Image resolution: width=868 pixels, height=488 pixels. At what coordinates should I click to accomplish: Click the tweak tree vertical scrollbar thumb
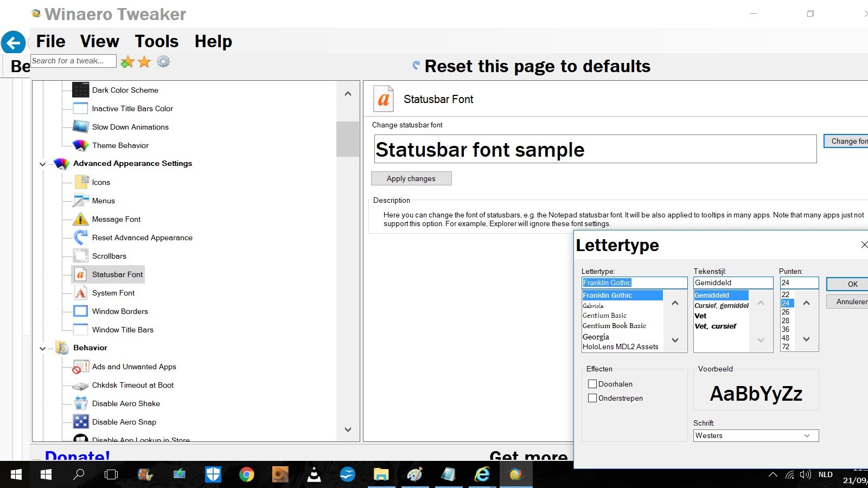click(x=348, y=139)
